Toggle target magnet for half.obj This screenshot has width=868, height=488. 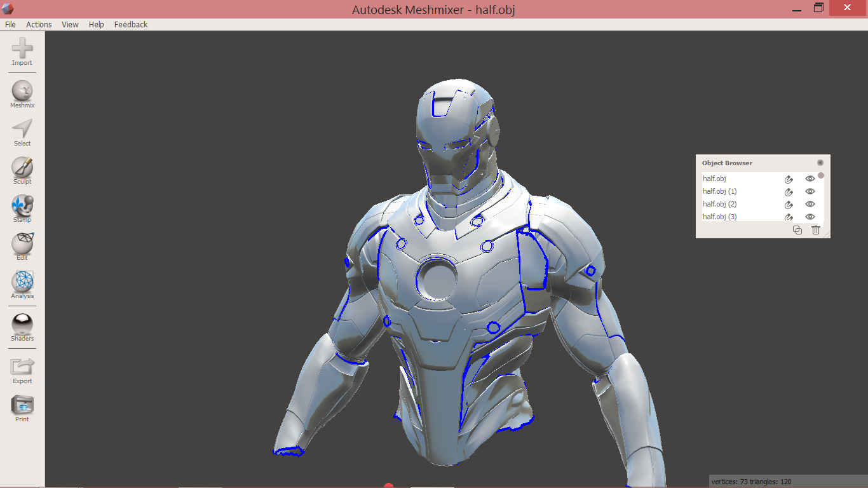point(789,179)
